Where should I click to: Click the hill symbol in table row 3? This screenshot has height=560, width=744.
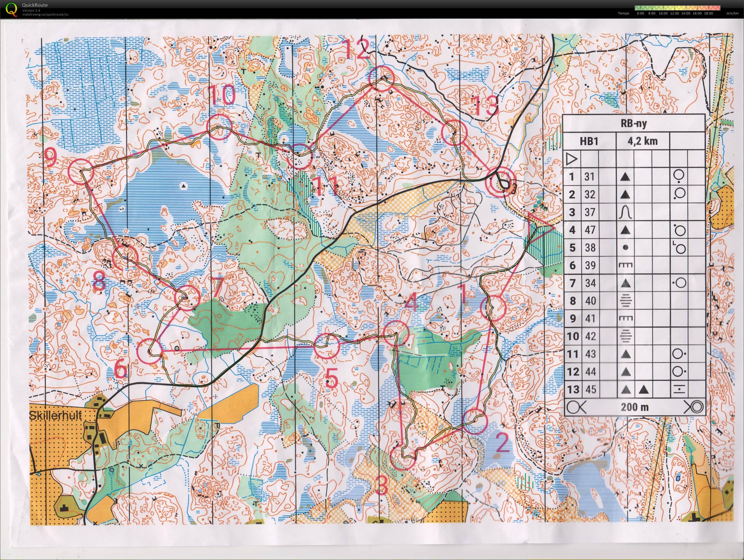625,213
